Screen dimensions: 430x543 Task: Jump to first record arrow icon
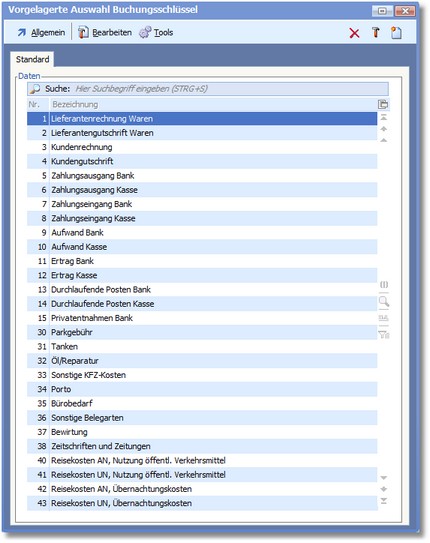point(384,117)
